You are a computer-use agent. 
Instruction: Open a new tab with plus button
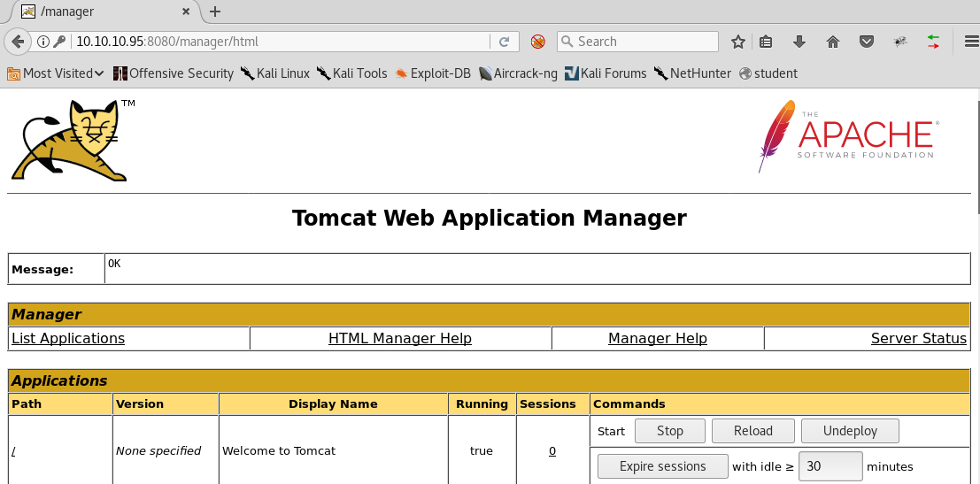point(214,12)
